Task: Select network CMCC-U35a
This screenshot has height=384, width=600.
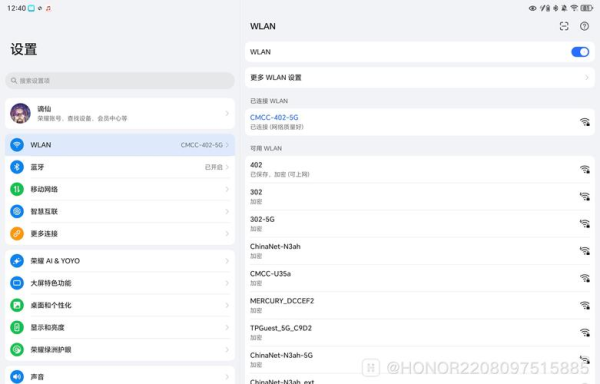Action: (420, 278)
